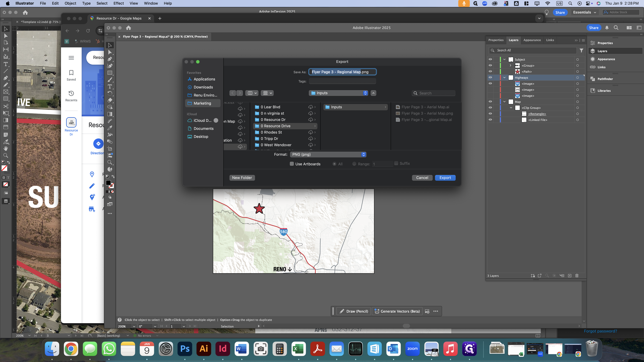Select the Zoom tool in Illustrator toolbar
Screen dimensions: 644x362
(110, 162)
